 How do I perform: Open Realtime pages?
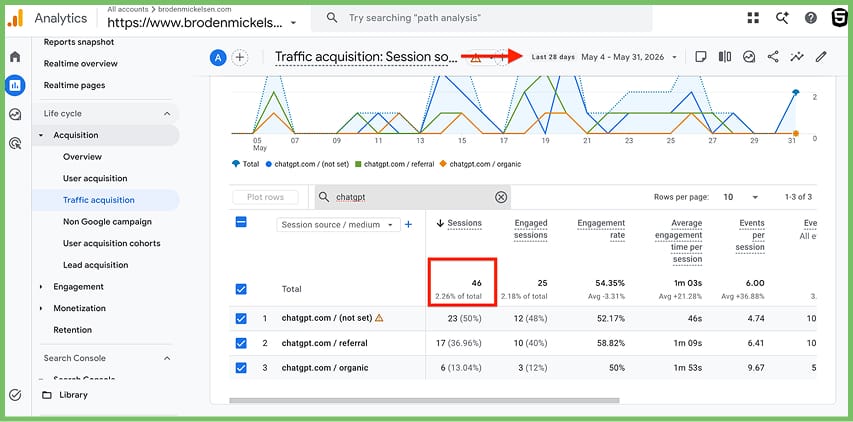click(x=75, y=85)
